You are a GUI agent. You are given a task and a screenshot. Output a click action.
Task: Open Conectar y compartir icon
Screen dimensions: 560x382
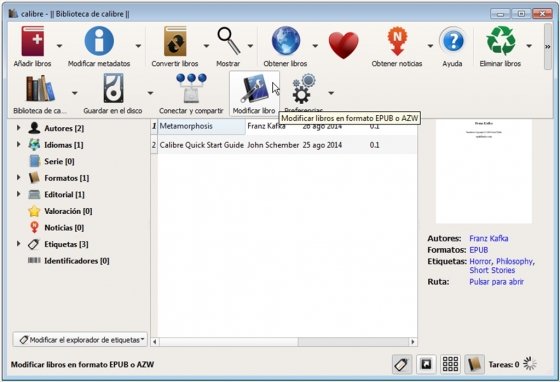coord(191,88)
